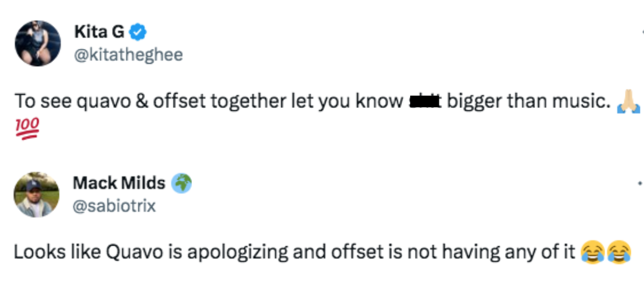Open Mack Milds' profile picture

[x=37, y=194]
